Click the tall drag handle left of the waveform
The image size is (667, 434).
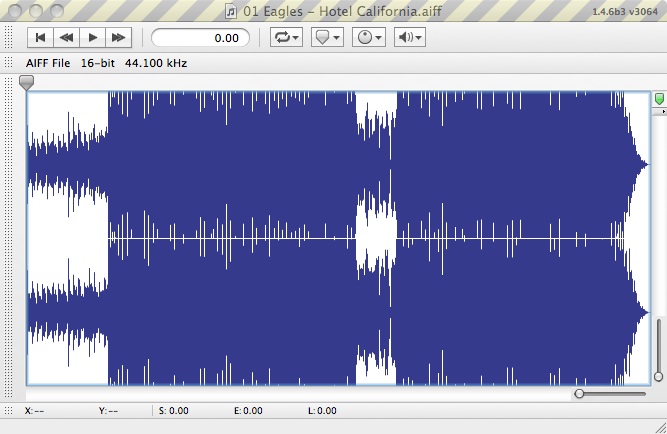[x=8, y=237]
